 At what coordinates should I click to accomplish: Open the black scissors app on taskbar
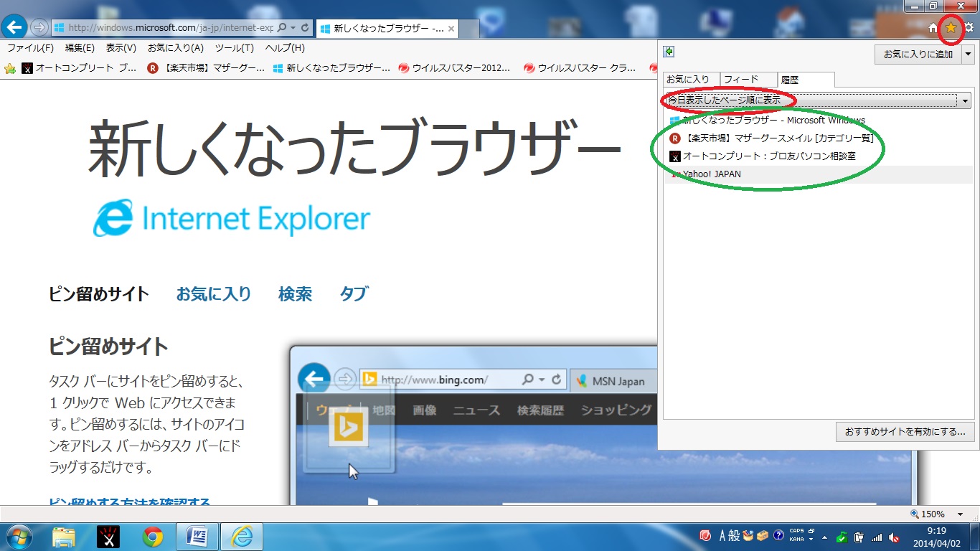pyautogui.click(x=108, y=537)
